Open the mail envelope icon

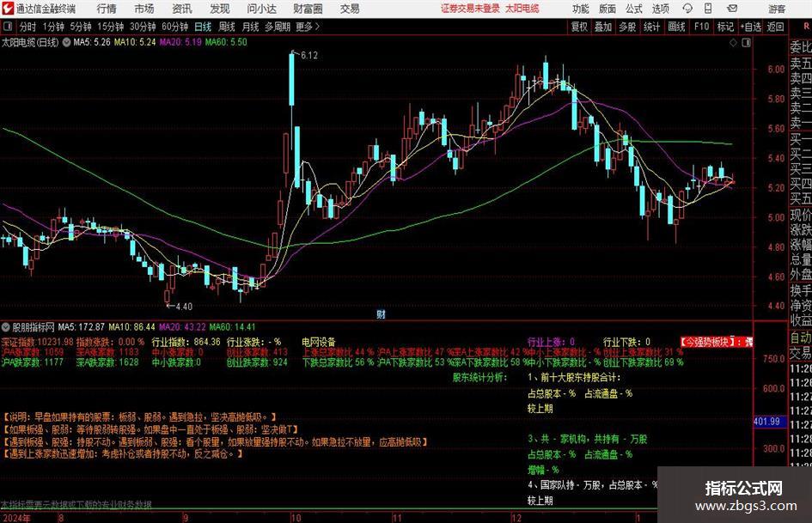tap(732, 9)
